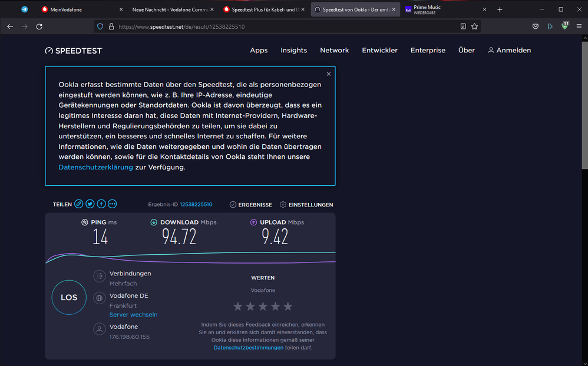Open Ergebnisse via the checkmark icon
Image resolution: width=588 pixels, height=366 pixels.
point(232,205)
